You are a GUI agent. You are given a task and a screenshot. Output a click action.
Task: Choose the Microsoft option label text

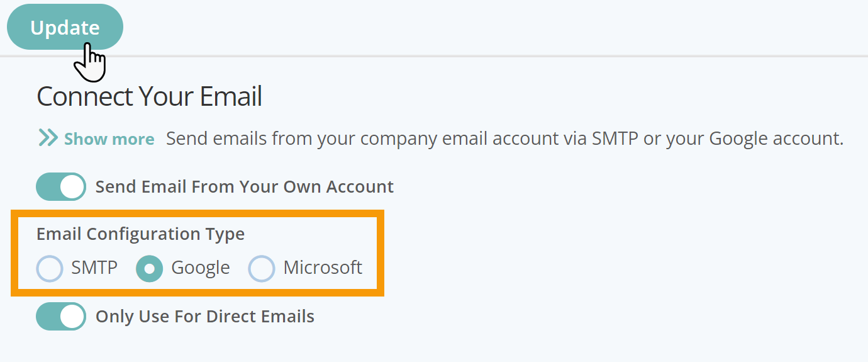click(x=323, y=268)
